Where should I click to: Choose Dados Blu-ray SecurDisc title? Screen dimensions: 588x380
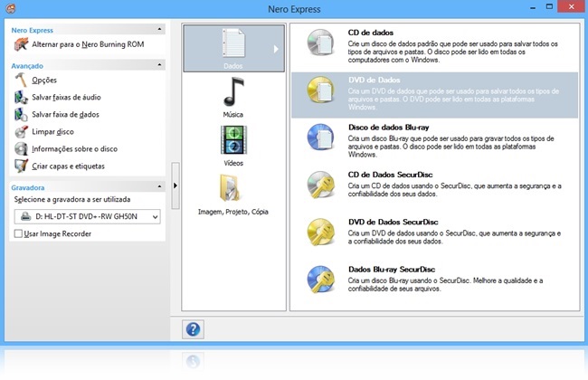click(x=392, y=269)
